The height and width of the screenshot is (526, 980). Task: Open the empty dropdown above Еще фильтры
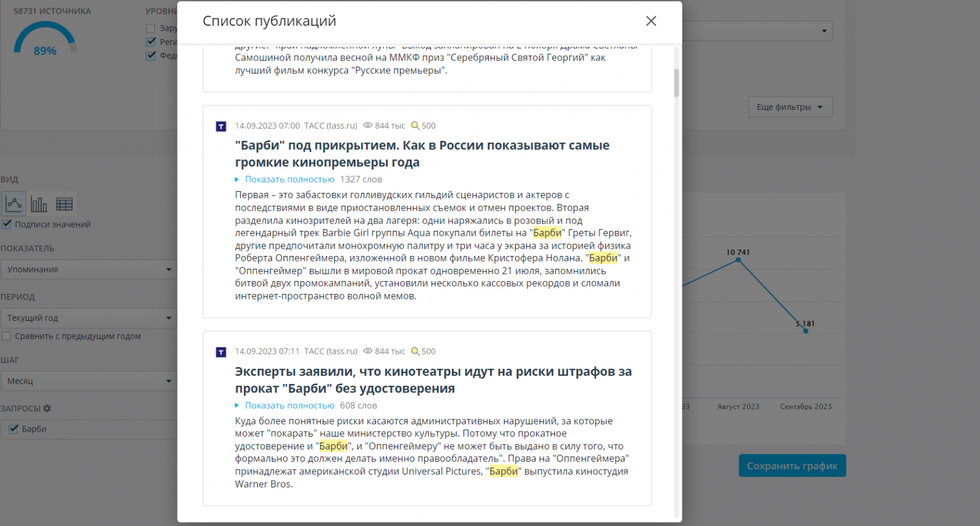pos(757,31)
